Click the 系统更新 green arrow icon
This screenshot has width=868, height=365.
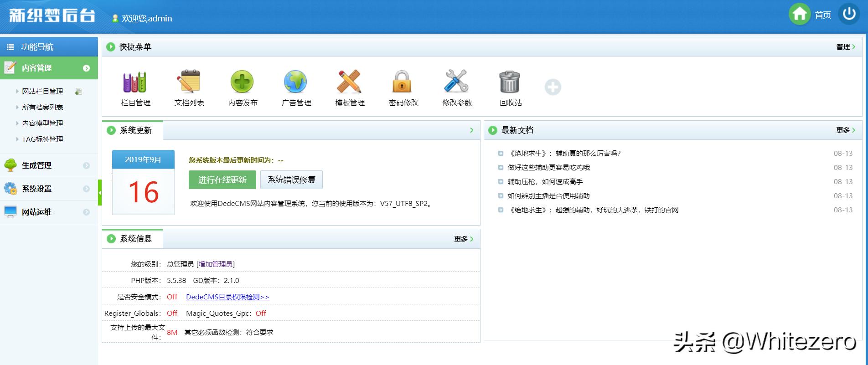click(x=111, y=130)
